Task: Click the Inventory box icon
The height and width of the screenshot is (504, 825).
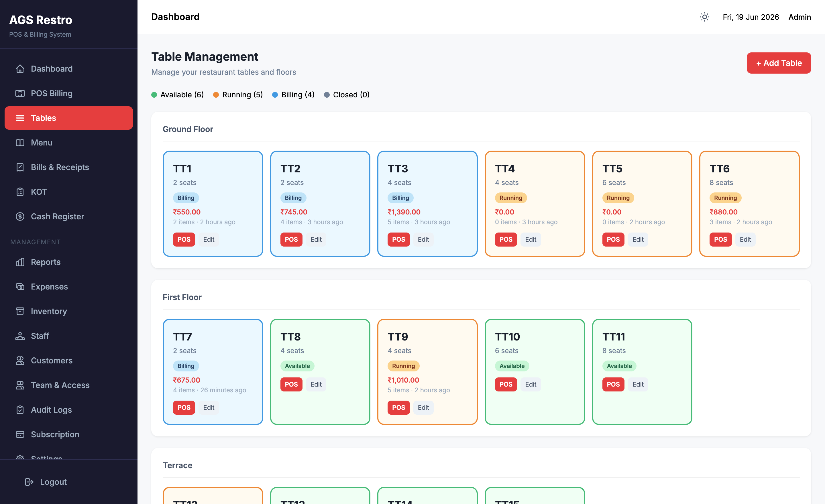Action: coord(20,311)
